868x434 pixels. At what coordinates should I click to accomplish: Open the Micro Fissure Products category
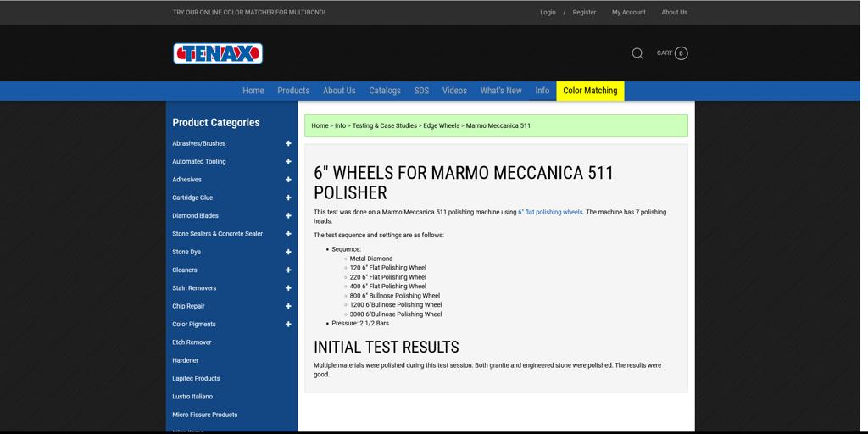coord(205,415)
